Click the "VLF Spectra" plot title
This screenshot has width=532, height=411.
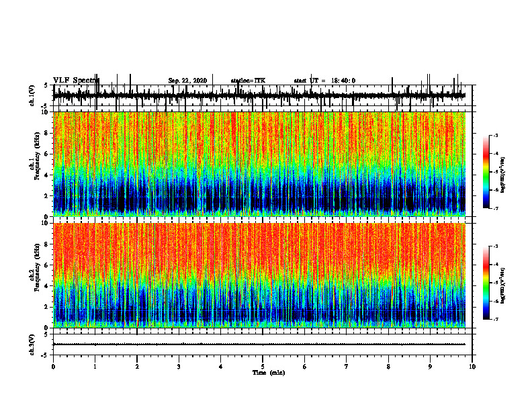coord(76,81)
